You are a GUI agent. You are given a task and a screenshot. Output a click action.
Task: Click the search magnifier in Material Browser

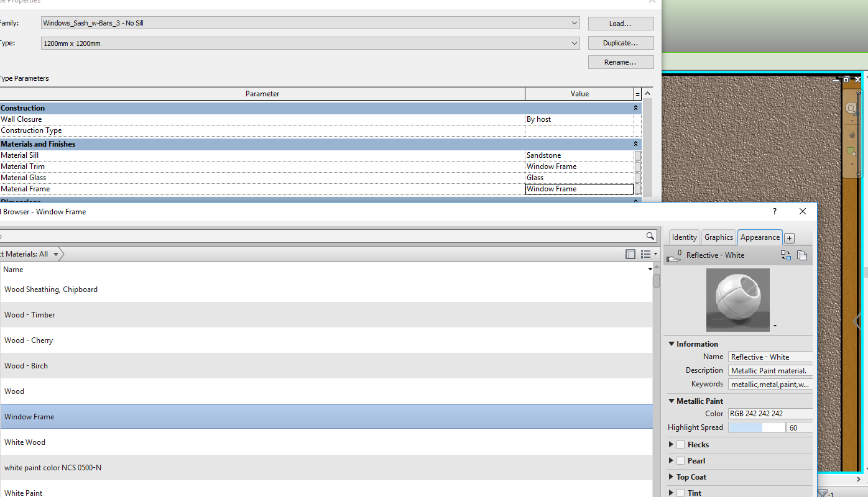[650, 236]
